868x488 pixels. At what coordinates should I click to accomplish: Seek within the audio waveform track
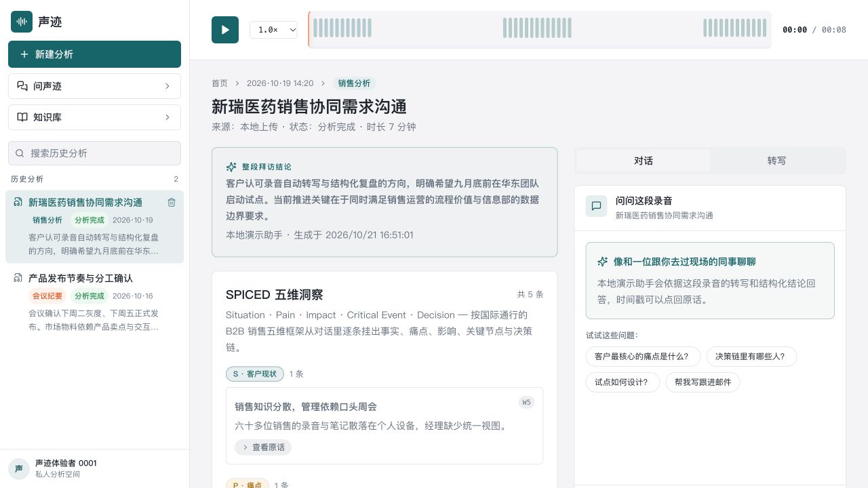point(540,30)
